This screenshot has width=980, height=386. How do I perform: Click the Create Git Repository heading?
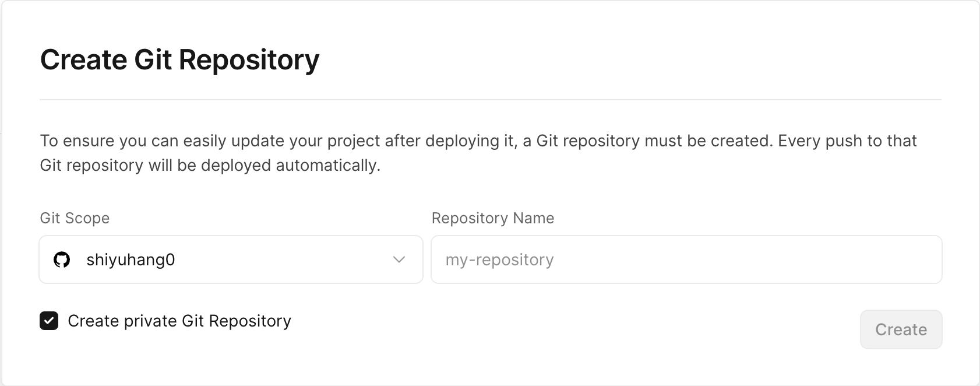coord(179,60)
